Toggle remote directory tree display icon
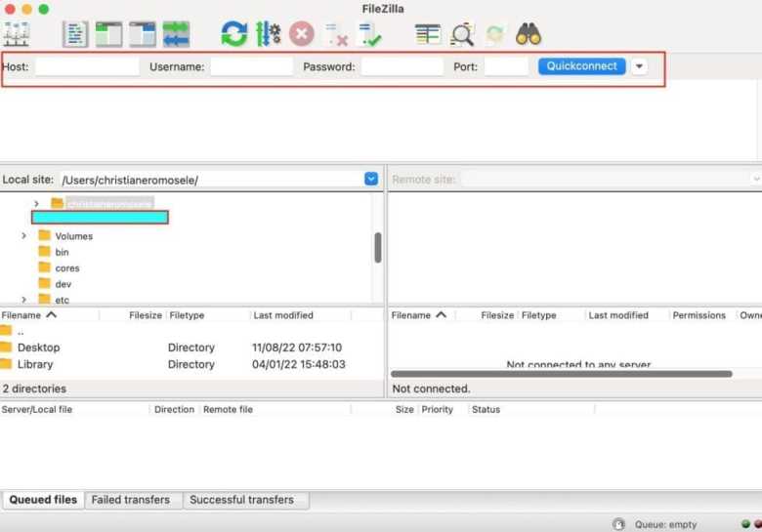 click(143, 34)
